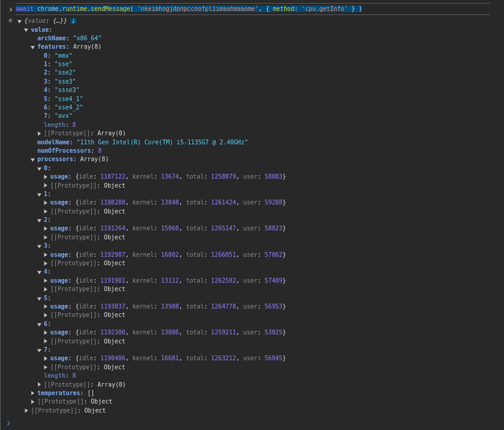This screenshot has height=430, width=504.
Task: Expand the [[Prototype]] Array(0) under features
Action: (40, 133)
